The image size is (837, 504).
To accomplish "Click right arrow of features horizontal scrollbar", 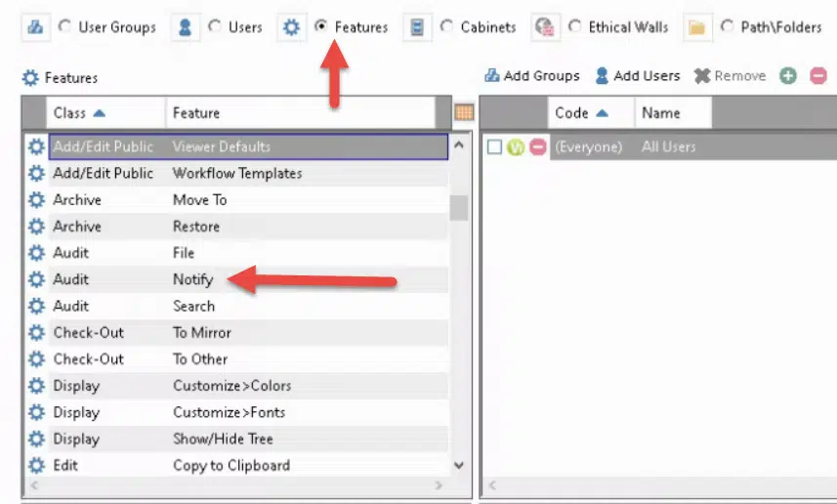I will 439,485.
